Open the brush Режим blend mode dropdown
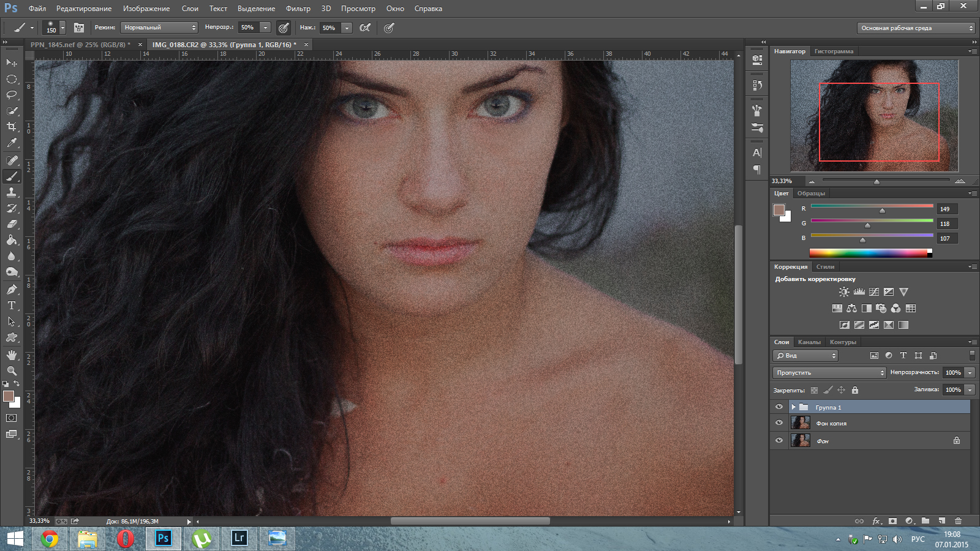 (159, 28)
